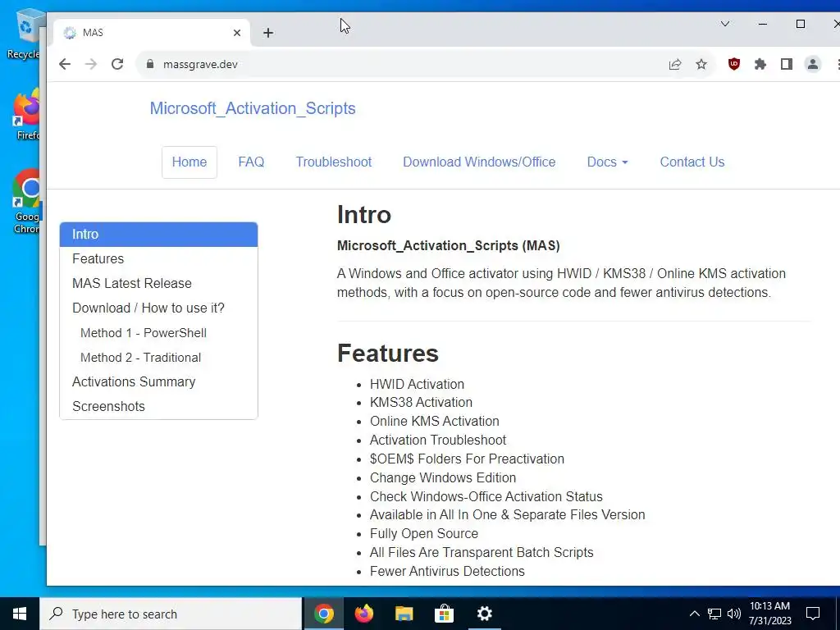Click All Files Are Transparent Batch Scripts
The height and width of the screenshot is (630, 840).
pyautogui.click(x=482, y=552)
